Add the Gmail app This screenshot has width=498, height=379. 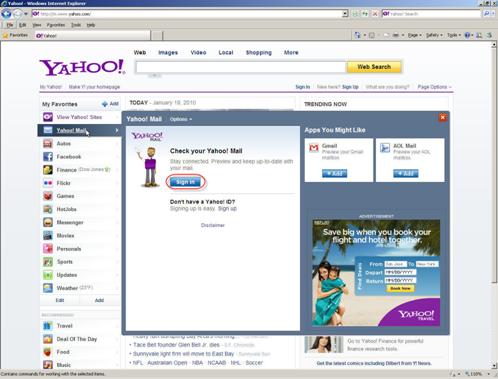(x=334, y=173)
